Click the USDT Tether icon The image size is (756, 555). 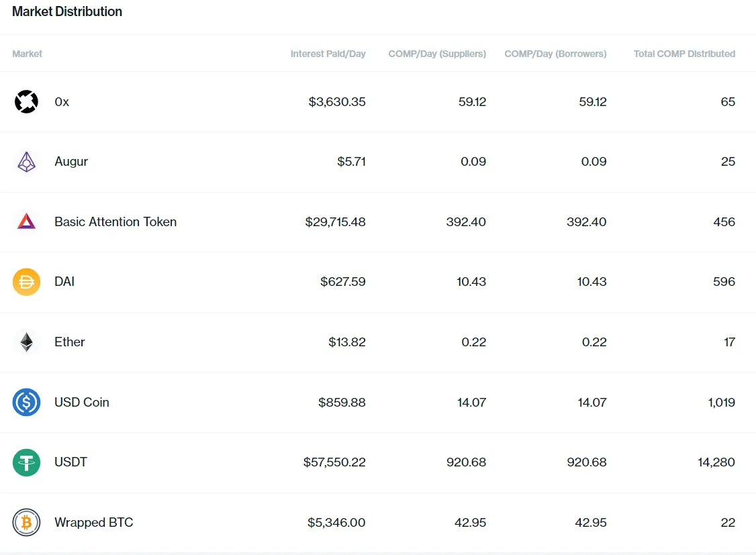pos(26,462)
